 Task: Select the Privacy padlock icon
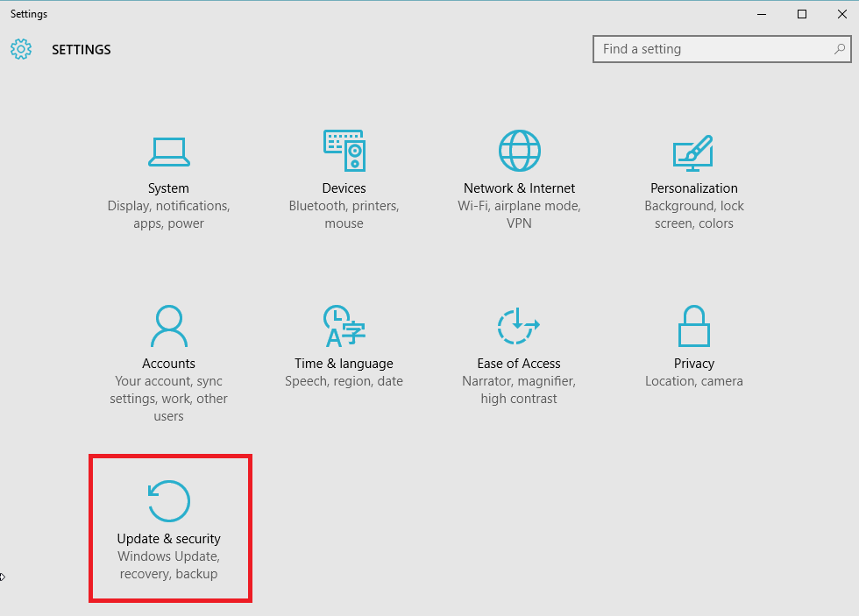[x=693, y=327]
